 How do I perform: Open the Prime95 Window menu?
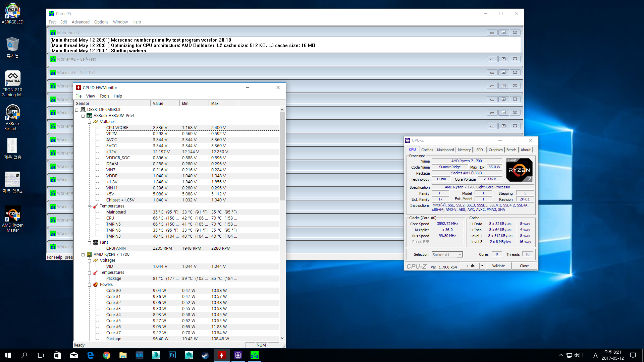click(x=120, y=22)
